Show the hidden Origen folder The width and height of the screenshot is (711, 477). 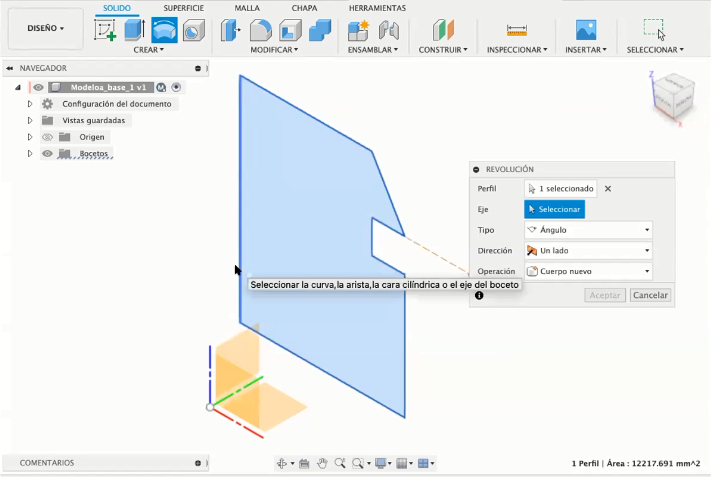coord(47,137)
